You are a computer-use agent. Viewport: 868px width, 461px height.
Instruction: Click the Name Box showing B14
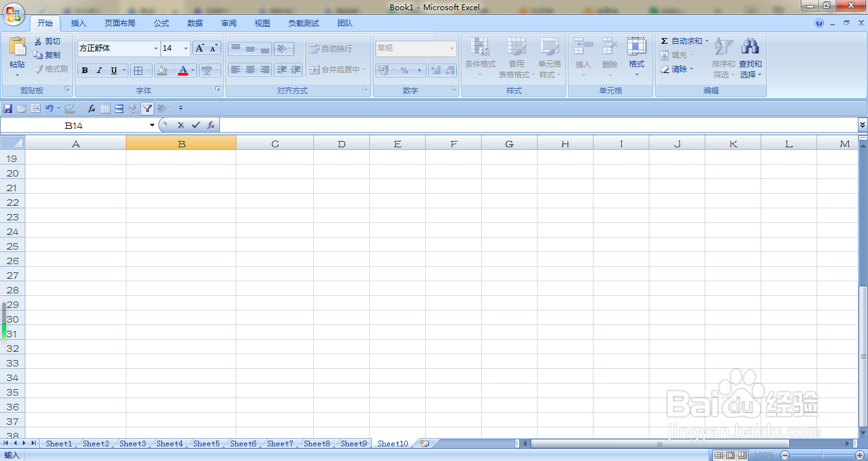[74, 126]
